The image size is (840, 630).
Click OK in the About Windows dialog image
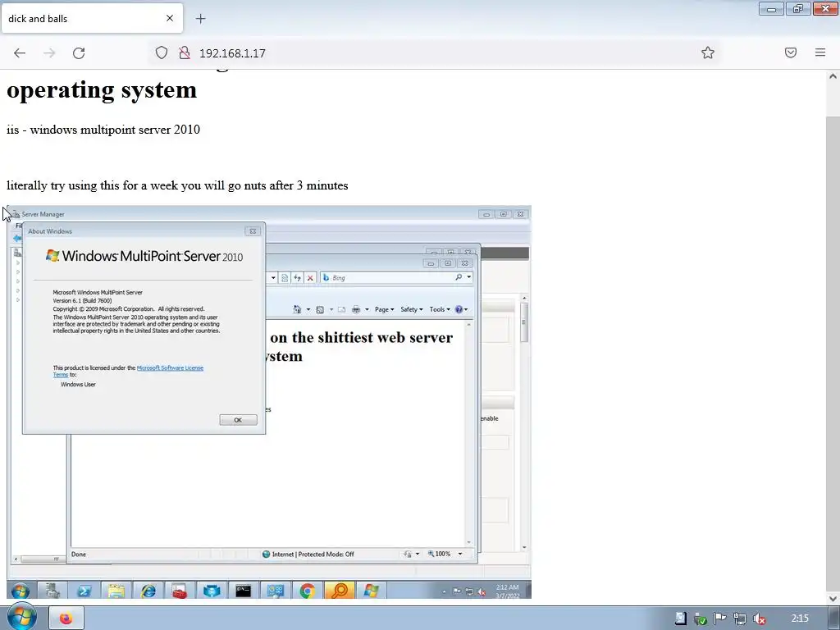[239, 420]
